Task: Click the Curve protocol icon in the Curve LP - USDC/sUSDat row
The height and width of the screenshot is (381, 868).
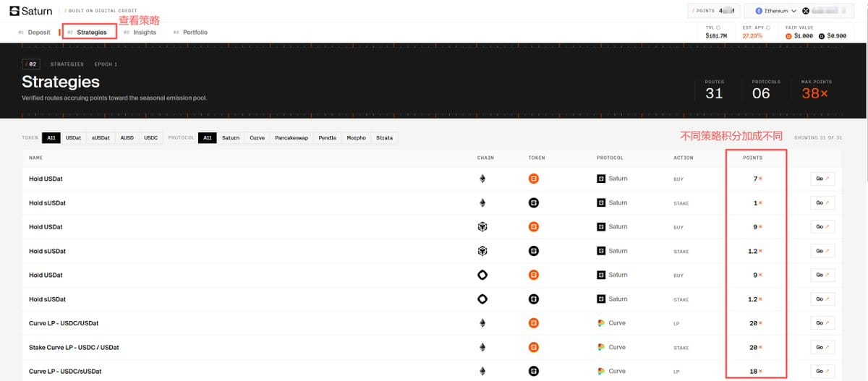Action: 601,371
